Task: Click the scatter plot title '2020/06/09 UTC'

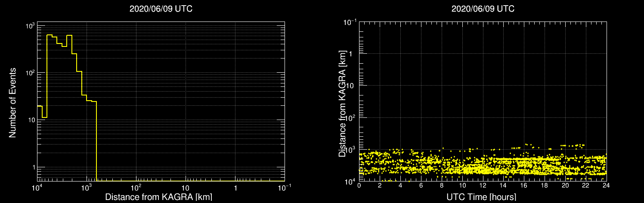Action: point(483,9)
